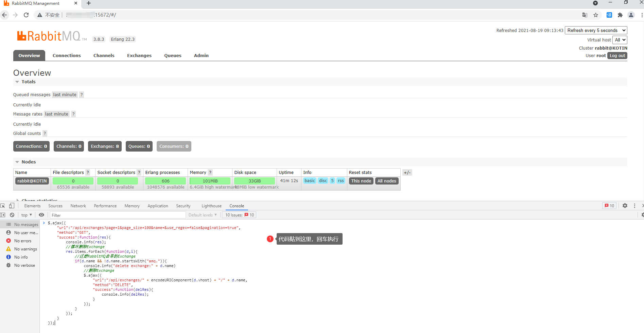Open the Refresh every 5 seconds dropdown
Screen dimensions: 644x333
coord(596,30)
